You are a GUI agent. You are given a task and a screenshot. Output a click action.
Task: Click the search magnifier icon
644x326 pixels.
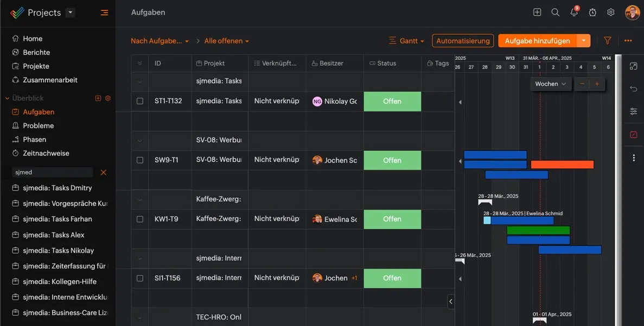555,12
